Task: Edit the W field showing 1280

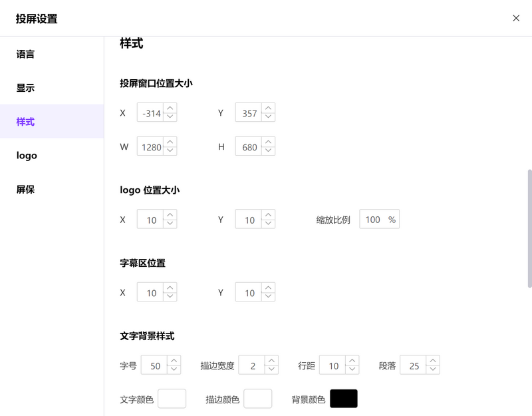Action: (150, 146)
